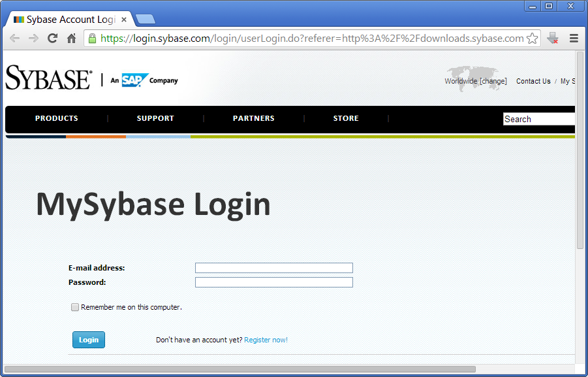Close the Sybase Account Login tab
Screen dimensions: 588x377
124,20
